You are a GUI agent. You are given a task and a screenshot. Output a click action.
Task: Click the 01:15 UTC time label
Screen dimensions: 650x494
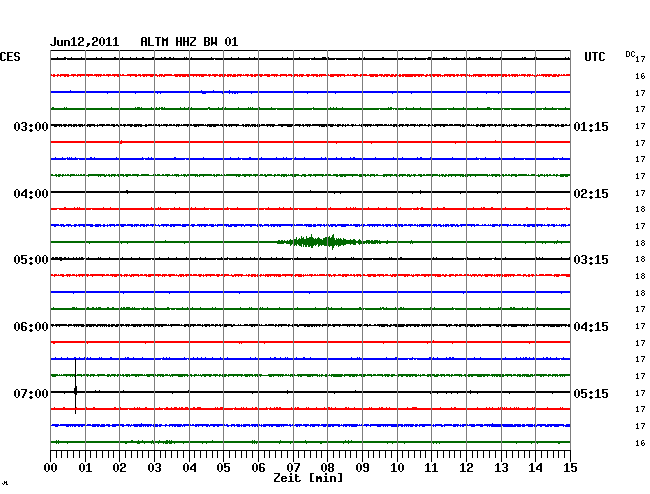[x=591, y=126]
